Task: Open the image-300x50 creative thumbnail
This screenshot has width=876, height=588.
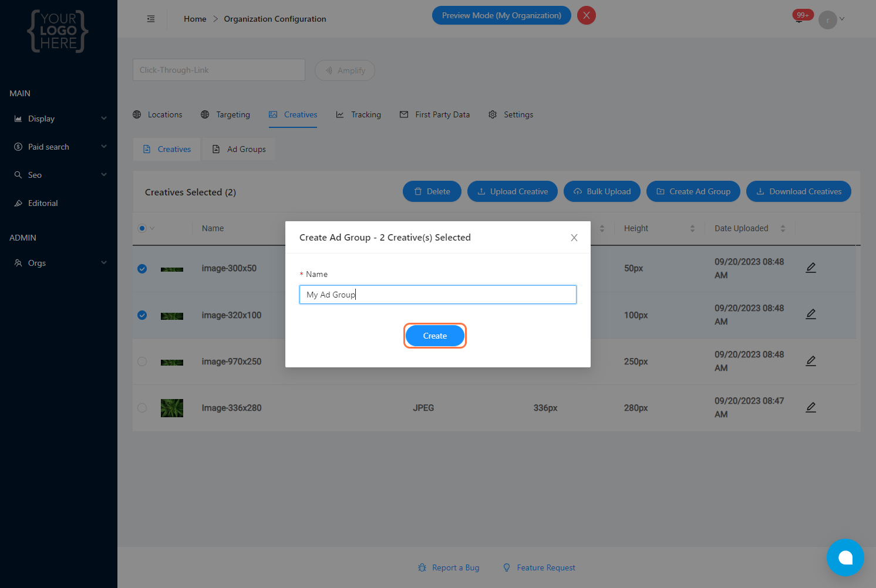Action: pos(172,269)
